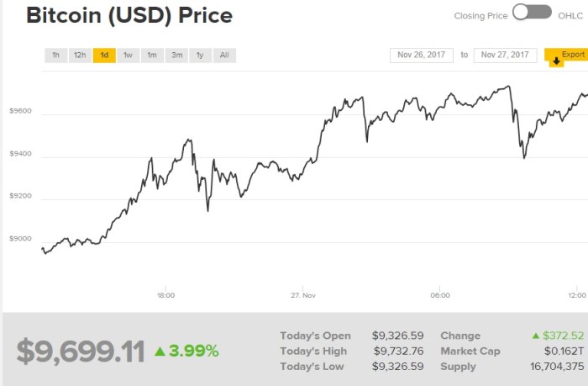Click the Export download arrow icon

tap(554, 62)
